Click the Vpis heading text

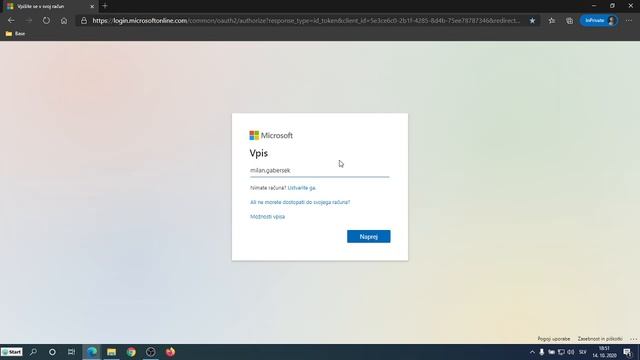coord(259,153)
